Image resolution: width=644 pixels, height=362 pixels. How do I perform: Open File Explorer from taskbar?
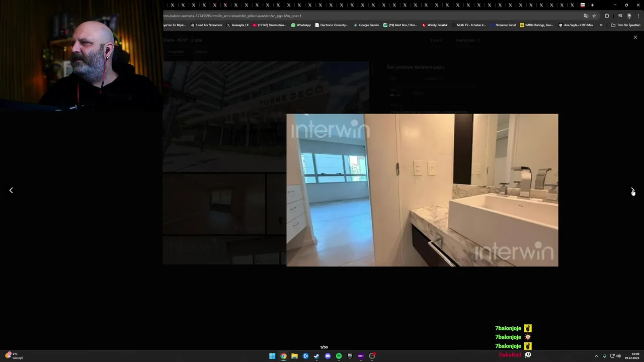click(x=294, y=356)
